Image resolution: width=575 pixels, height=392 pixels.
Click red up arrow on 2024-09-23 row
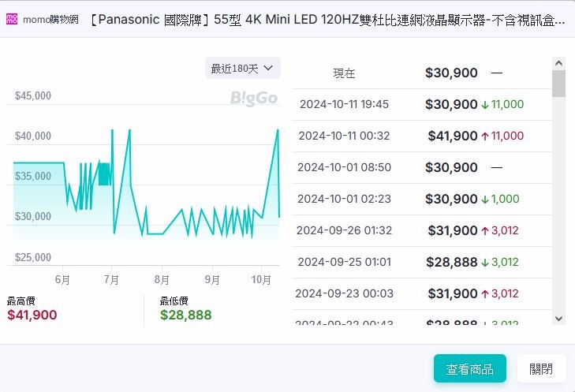tap(485, 293)
